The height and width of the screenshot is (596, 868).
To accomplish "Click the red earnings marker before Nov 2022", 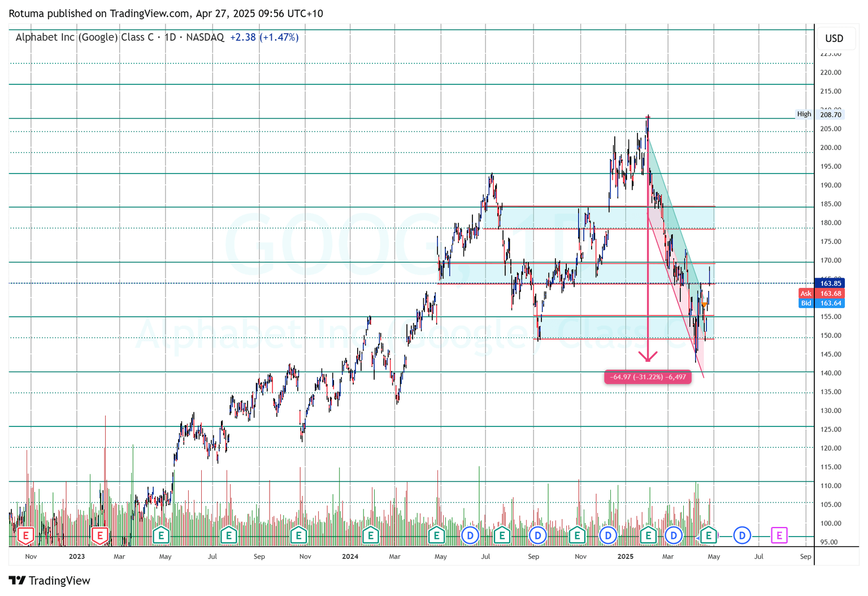I will [25, 535].
